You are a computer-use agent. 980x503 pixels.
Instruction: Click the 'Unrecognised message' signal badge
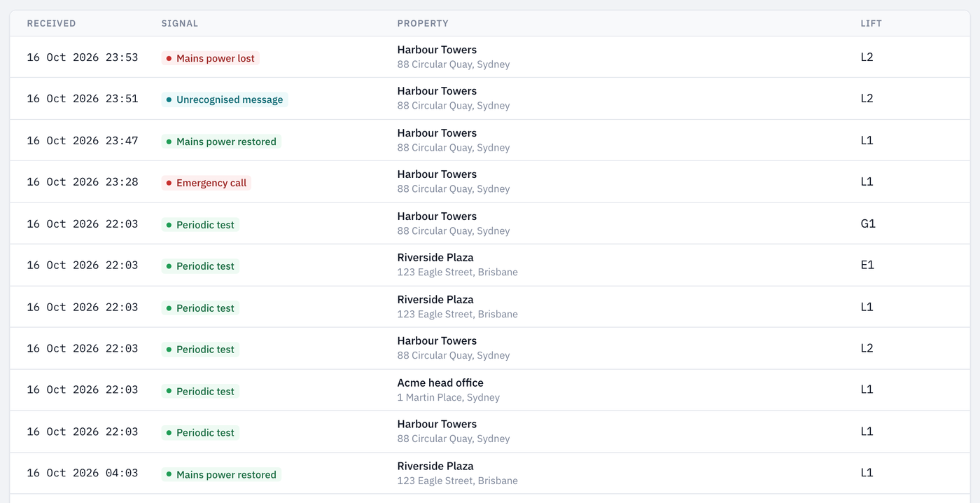point(225,99)
